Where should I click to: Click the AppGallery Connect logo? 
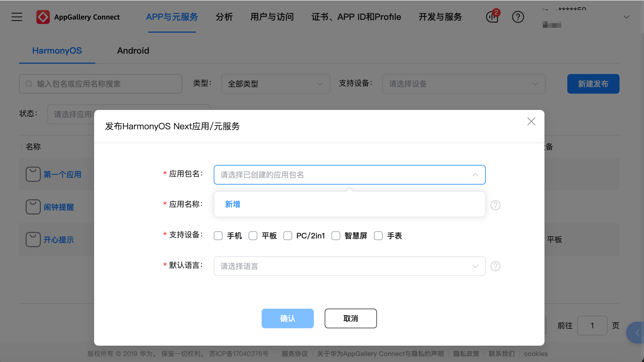coord(43,17)
